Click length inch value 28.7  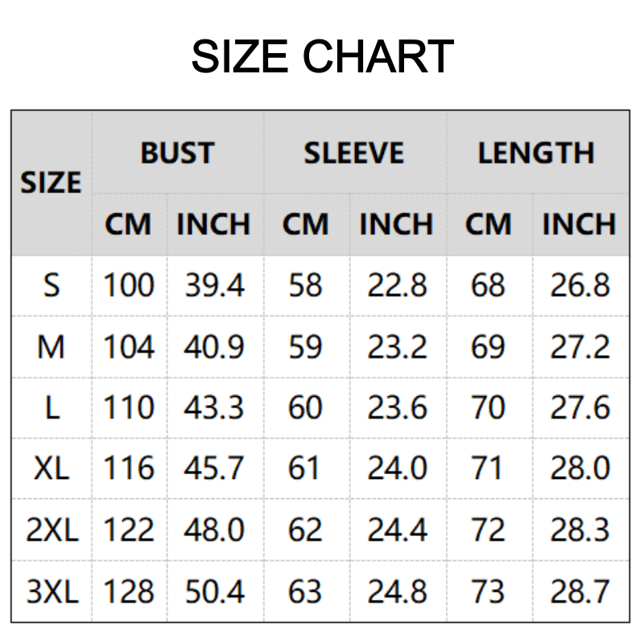point(580,592)
